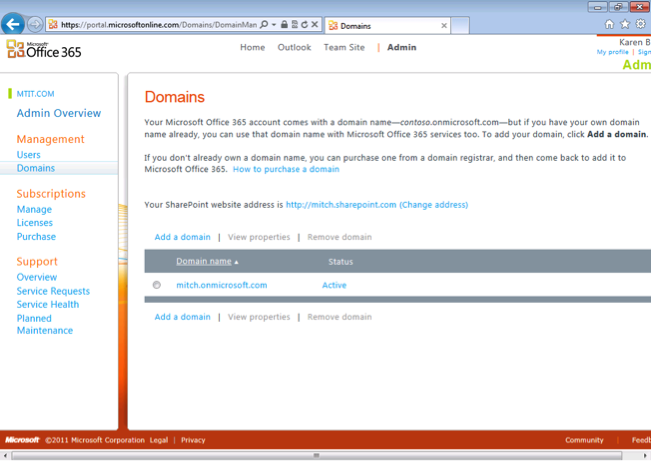Open the Home navigation item

pyautogui.click(x=252, y=47)
